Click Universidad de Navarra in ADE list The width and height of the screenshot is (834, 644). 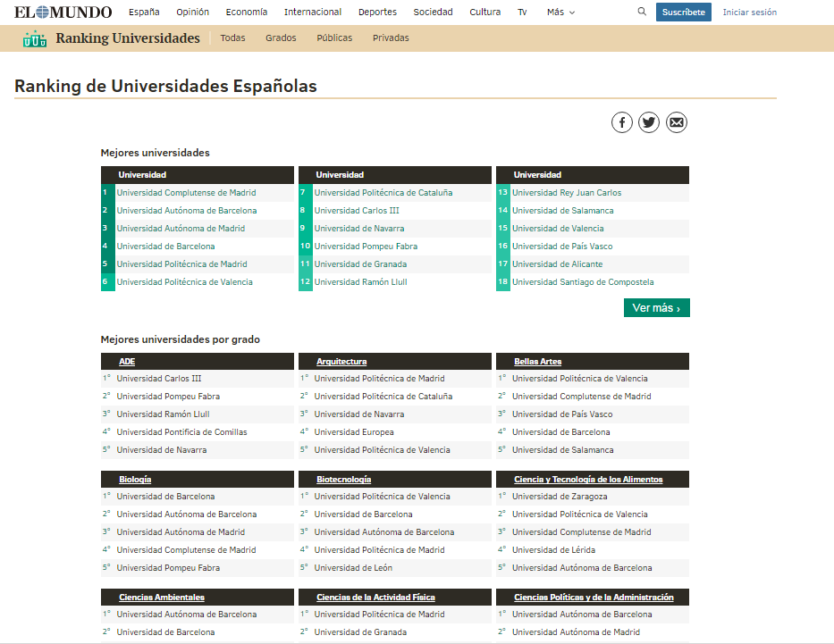pos(162,450)
